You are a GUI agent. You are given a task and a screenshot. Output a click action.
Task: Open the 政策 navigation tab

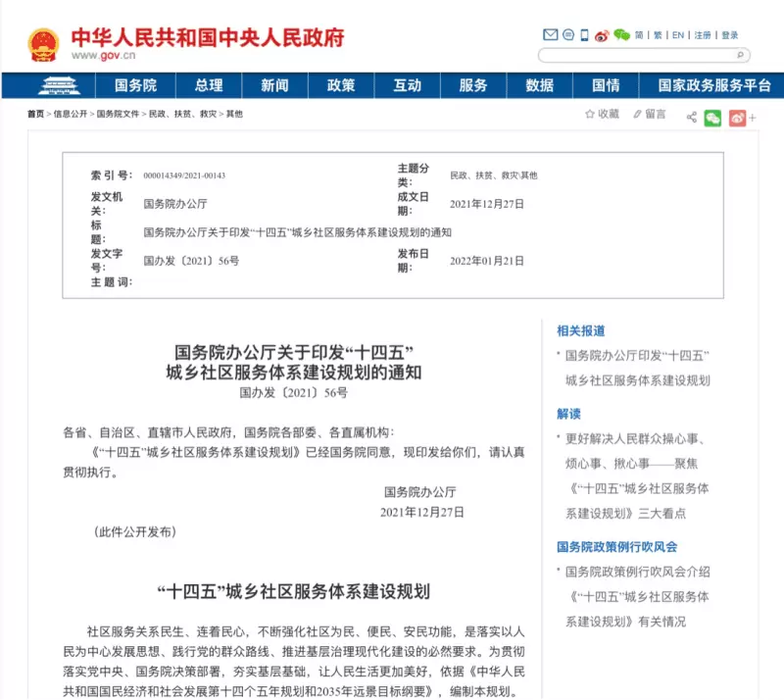(341, 85)
